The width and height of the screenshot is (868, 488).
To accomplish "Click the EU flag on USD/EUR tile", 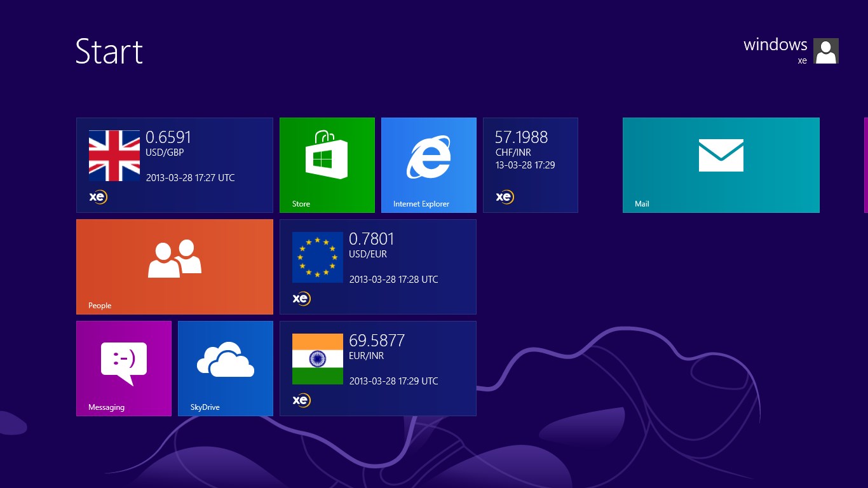I will point(318,257).
